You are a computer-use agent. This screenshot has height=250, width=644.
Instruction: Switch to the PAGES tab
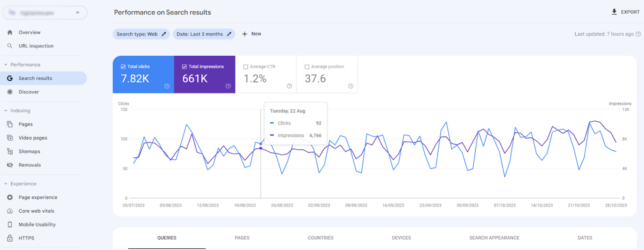click(242, 237)
